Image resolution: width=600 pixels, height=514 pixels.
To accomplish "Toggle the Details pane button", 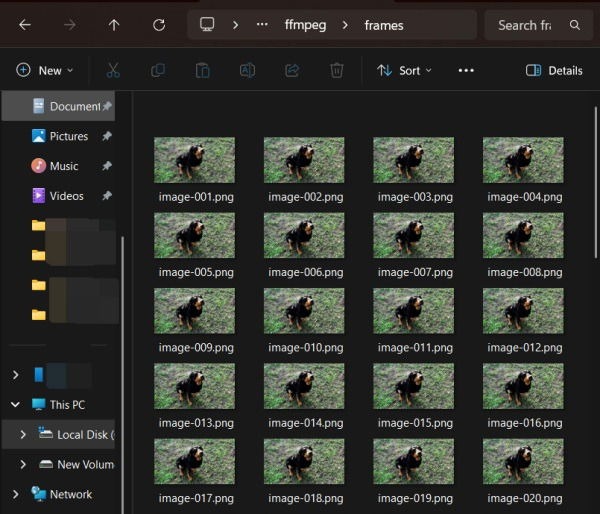I will click(x=554, y=70).
